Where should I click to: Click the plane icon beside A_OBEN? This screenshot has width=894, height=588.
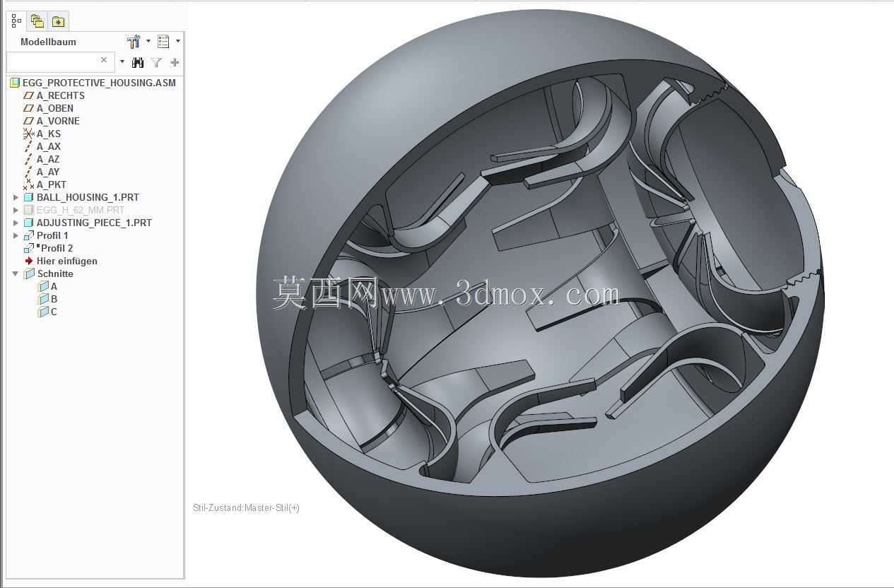pos(28,108)
